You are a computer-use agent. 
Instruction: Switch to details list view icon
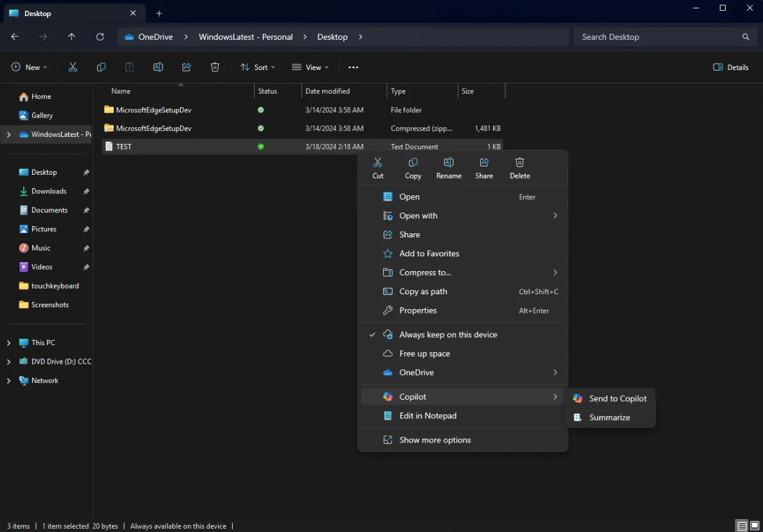[x=742, y=526]
